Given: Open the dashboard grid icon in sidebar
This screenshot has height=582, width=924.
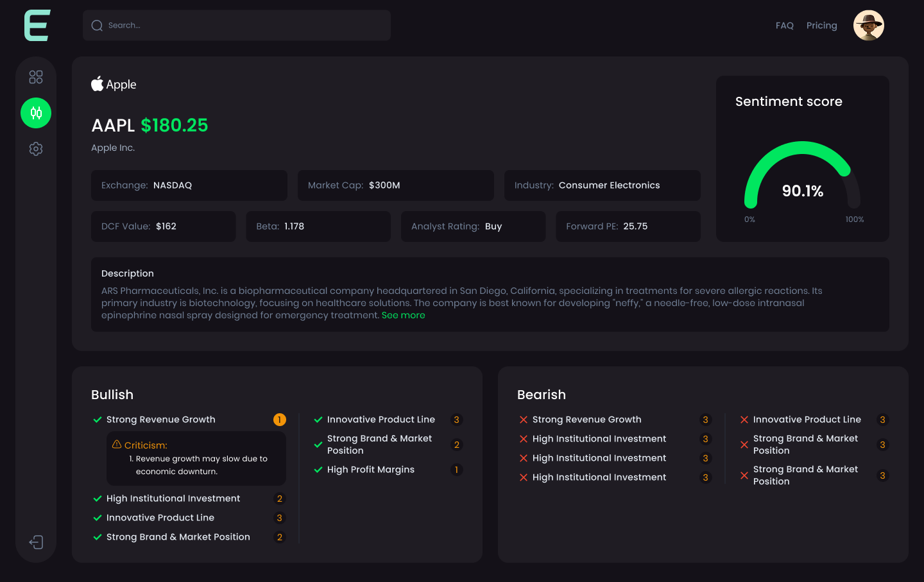Looking at the screenshot, I should 36,76.
